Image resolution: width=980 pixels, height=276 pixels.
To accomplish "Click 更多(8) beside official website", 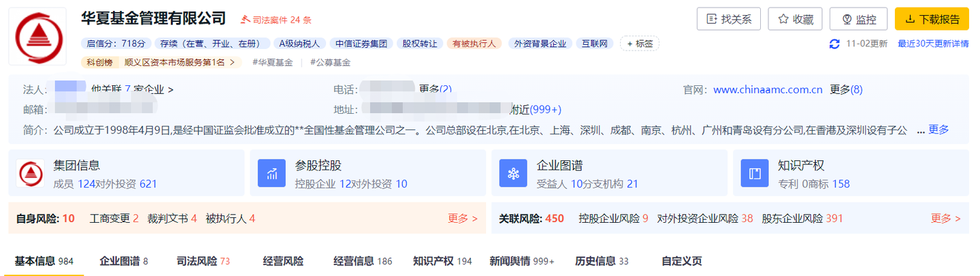I will (846, 89).
